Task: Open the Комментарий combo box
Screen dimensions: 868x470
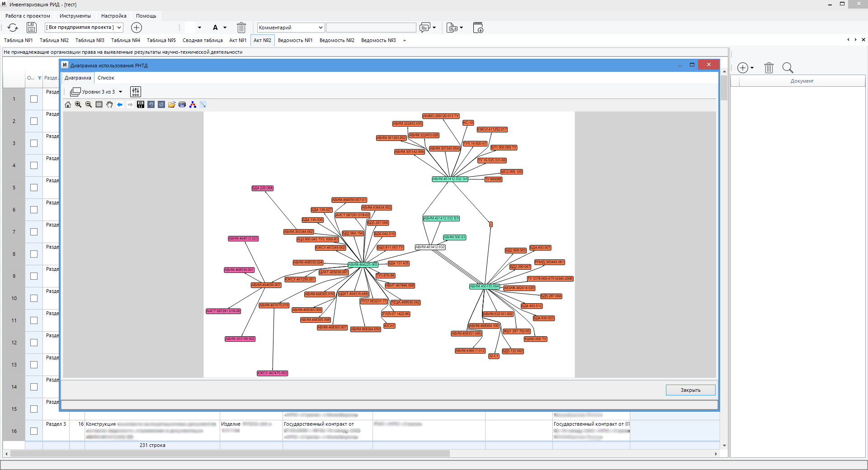Action: tap(291, 28)
